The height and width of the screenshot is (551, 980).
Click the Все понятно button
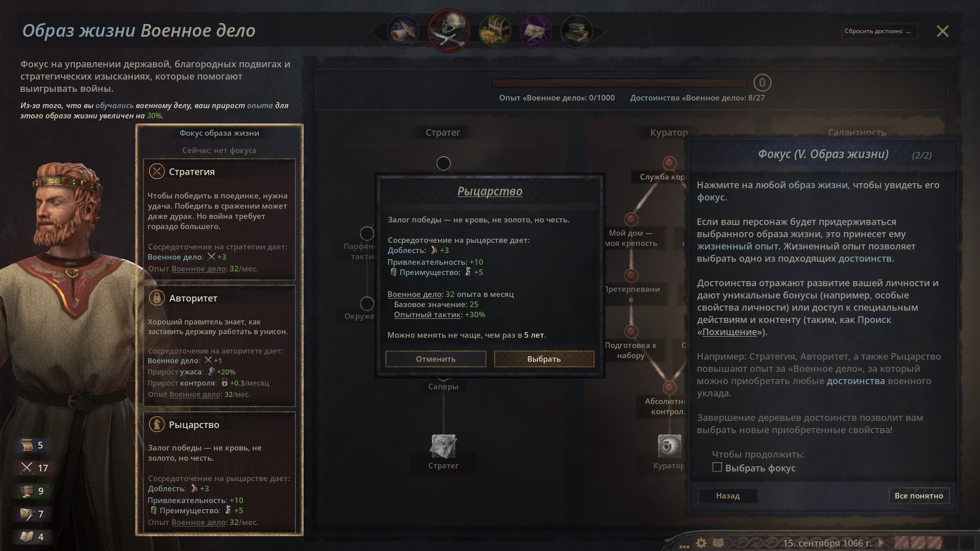click(x=919, y=495)
